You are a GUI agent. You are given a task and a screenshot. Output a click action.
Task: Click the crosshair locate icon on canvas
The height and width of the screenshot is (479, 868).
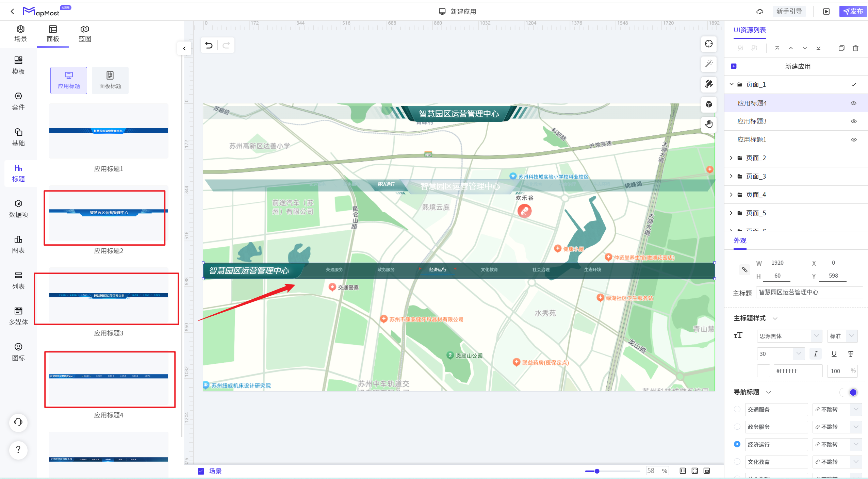(709, 44)
